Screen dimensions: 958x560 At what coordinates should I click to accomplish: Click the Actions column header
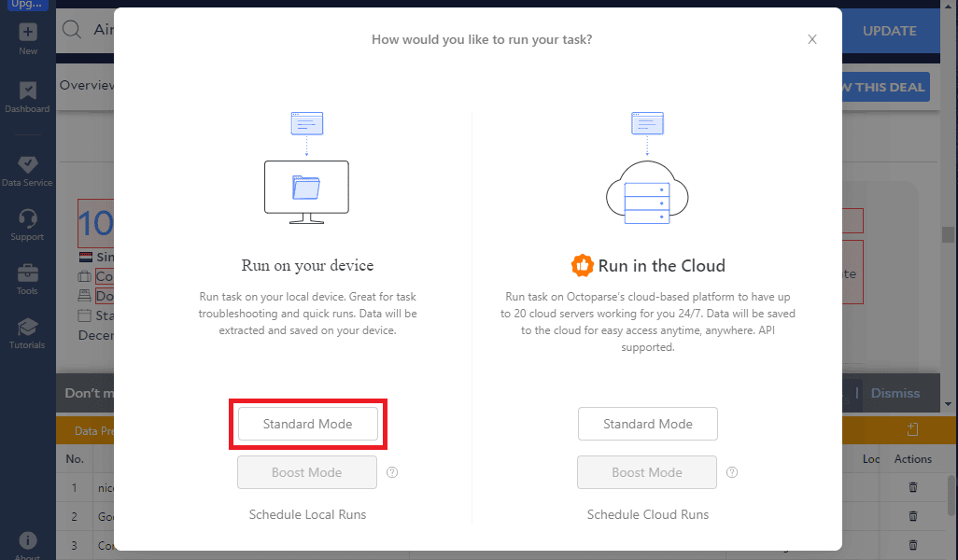tap(913, 458)
